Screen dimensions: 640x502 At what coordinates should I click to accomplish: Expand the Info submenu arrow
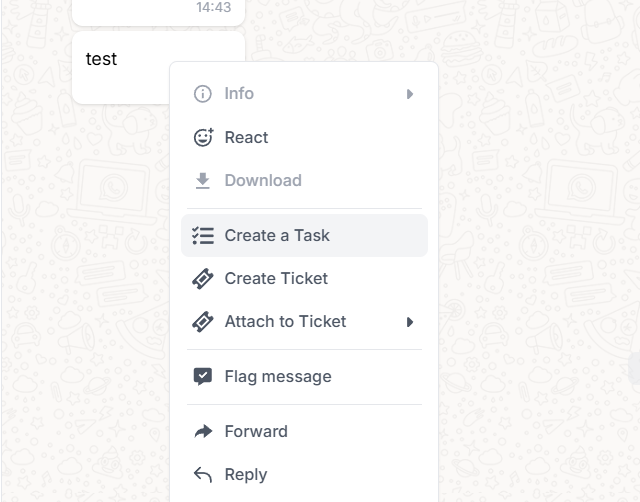(410, 94)
